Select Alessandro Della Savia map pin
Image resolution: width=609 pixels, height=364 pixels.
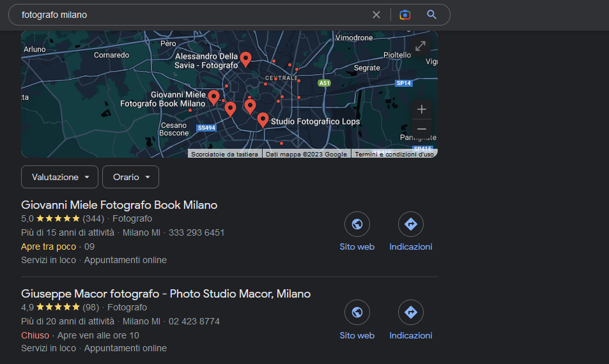pos(245,60)
